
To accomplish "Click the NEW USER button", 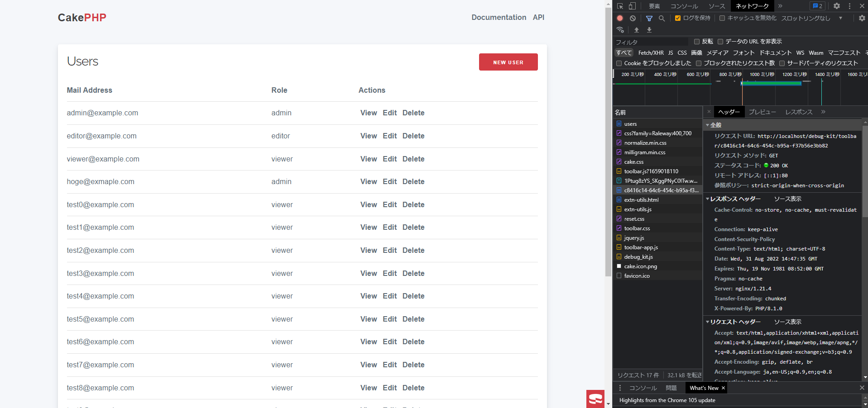I will 508,62.
